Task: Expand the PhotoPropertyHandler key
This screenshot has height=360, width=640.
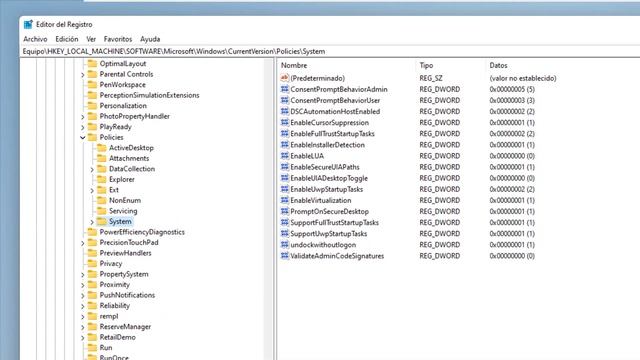Action: point(83,117)
